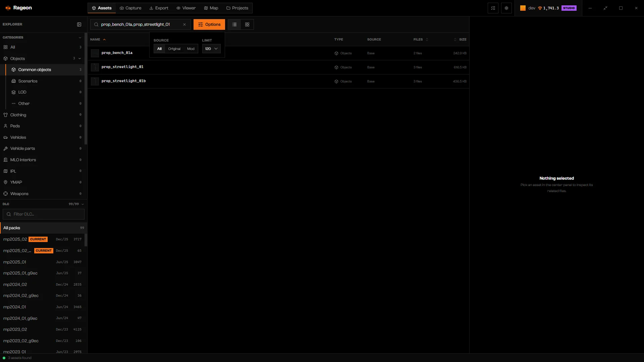Select the Mod source filter
This screenshot has height=362, width=644.
pyautogui.click(x=191, y=49)
